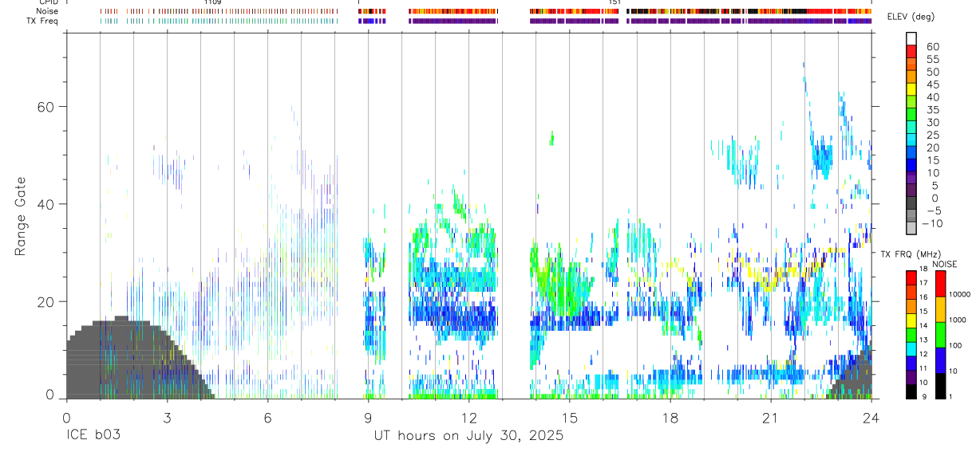This screenshot has height=452, width=980.
Task: Select the yellow 14–15 segment of TX FRQ colorbar
Action: 911,320
